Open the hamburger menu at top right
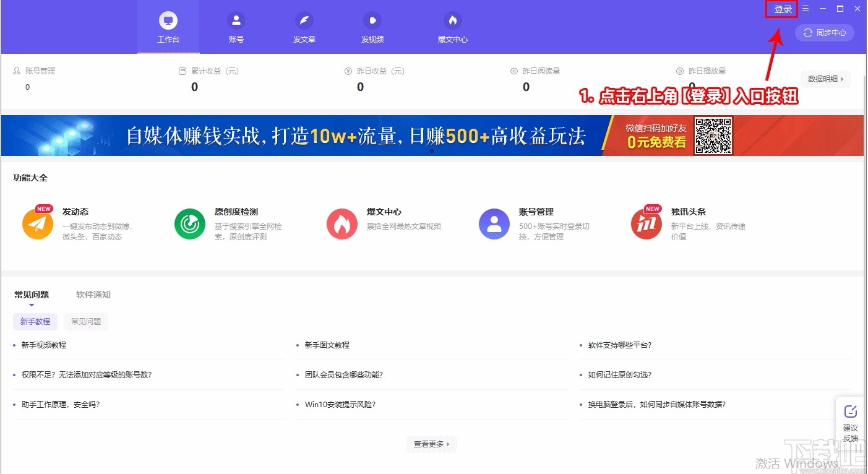This screenshot has width=868, height=474. (x=806, y=9)
